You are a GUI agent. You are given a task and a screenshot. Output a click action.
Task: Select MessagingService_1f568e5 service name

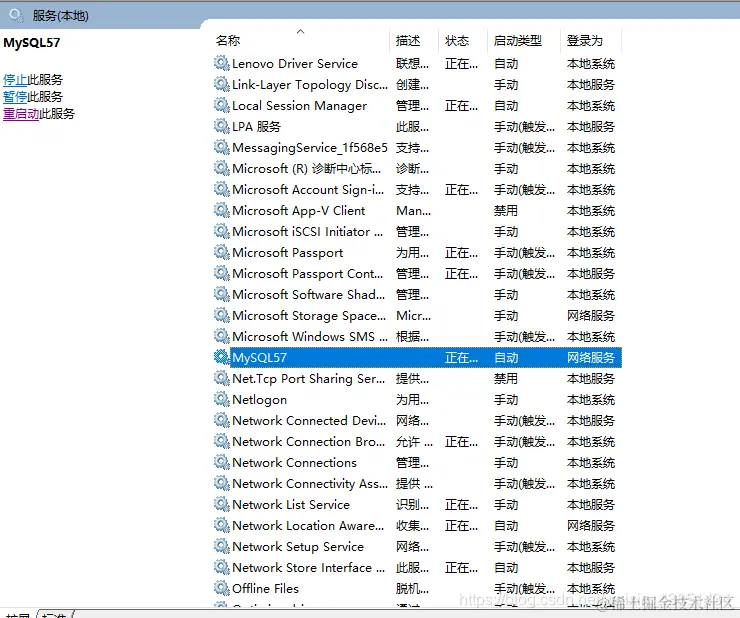coord(310,148)
